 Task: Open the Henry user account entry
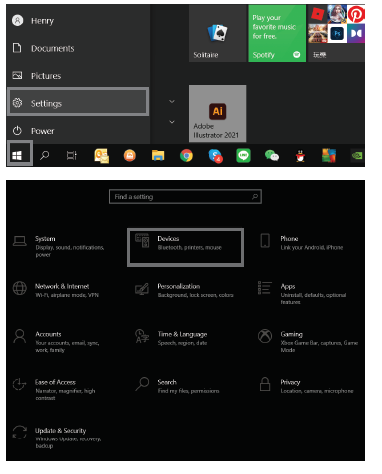[x=78, y=21]
